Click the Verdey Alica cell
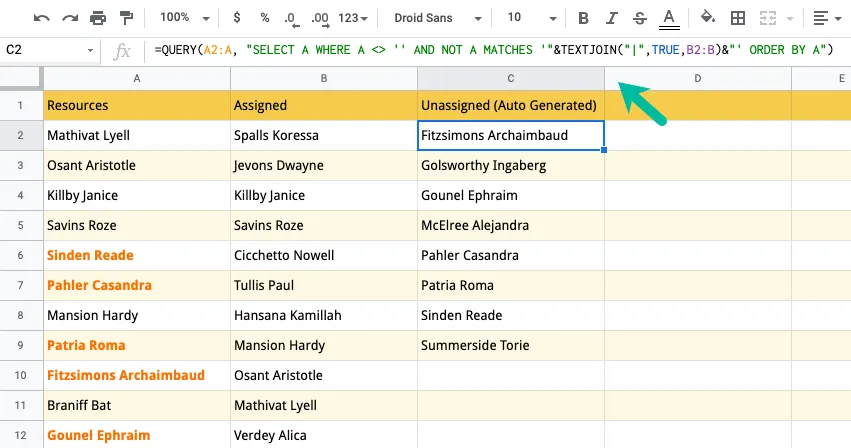Viewport: 851px width, 448px height. click(324, 435)
